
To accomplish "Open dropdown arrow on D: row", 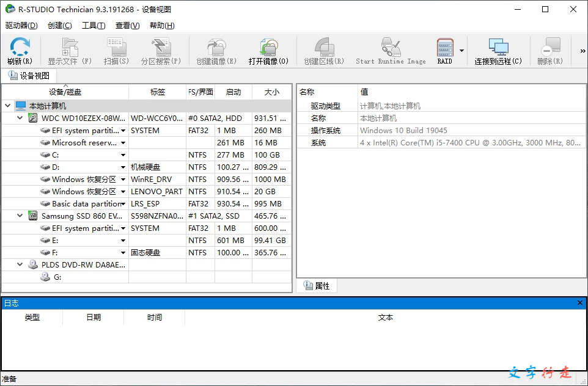I will [x=123, y=167].
